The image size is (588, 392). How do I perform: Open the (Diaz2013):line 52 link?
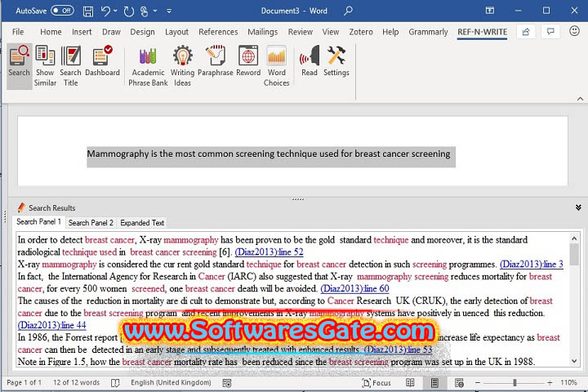[x=269, y=252]
